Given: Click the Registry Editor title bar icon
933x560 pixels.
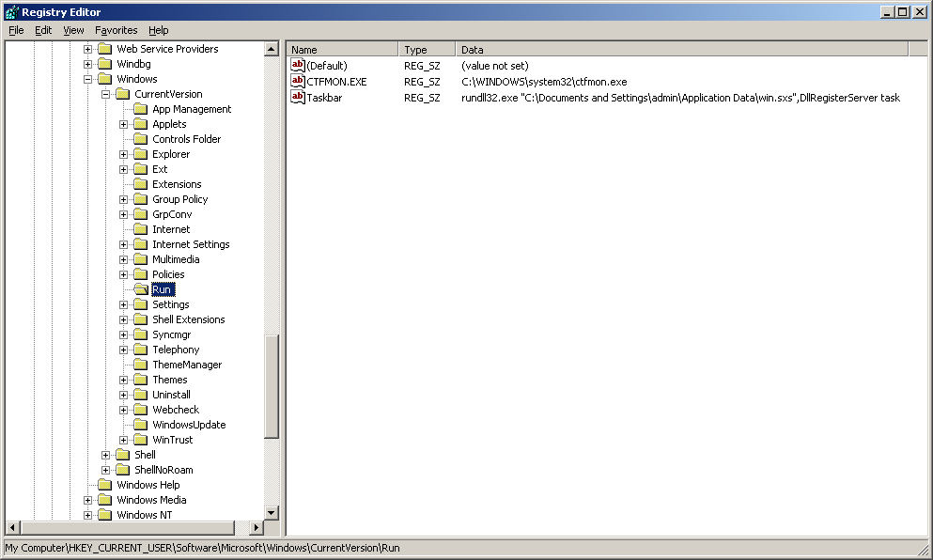Looking at the screenshot, I should point(12,11).
